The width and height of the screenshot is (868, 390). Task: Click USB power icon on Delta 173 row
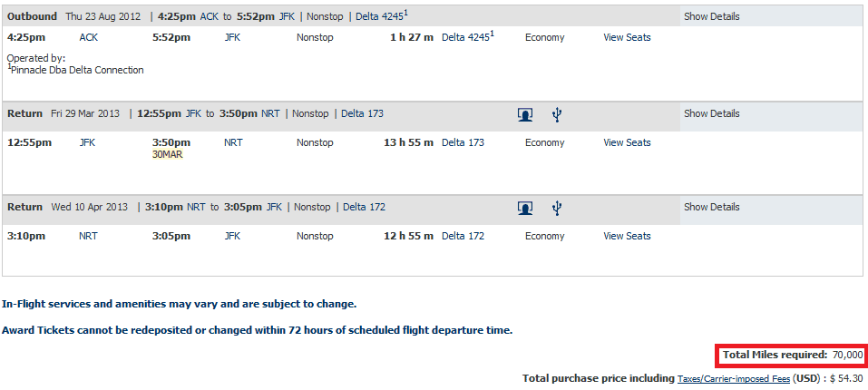[x=557, y=114]
